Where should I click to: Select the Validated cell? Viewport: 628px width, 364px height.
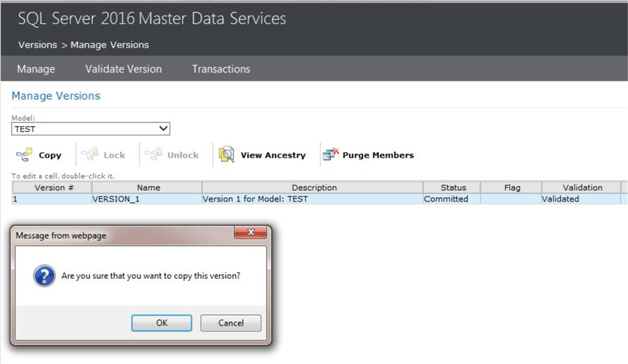pyautogui.click(x=581, y=199)
